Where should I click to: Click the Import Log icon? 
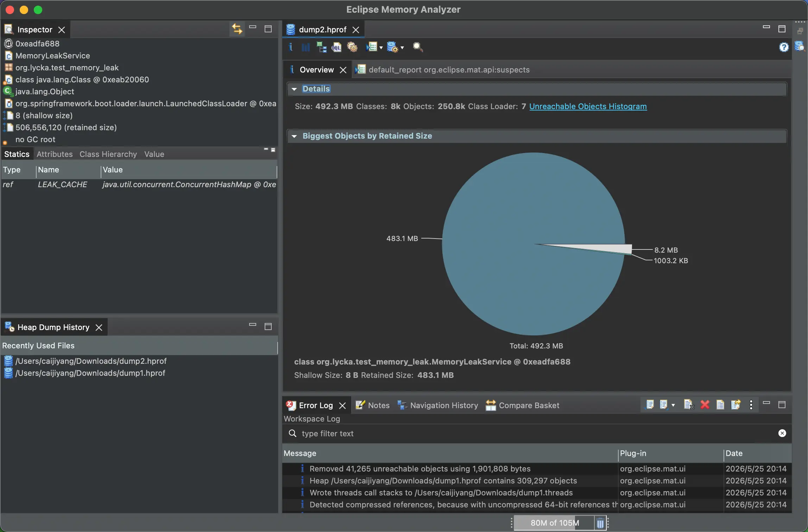coord(664,405)
